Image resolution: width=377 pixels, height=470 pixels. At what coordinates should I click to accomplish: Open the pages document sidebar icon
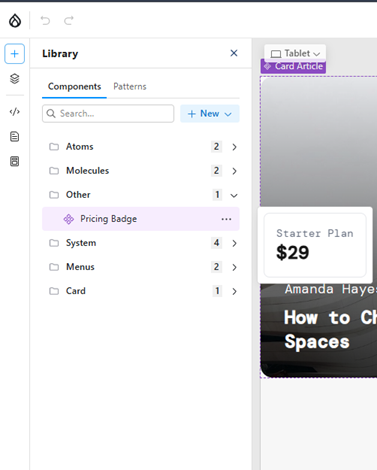tap(14, 136)
